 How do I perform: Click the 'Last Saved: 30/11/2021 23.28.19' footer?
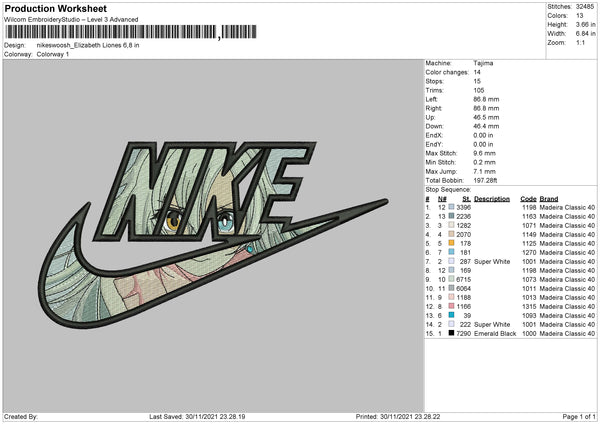tap(197, 416)
